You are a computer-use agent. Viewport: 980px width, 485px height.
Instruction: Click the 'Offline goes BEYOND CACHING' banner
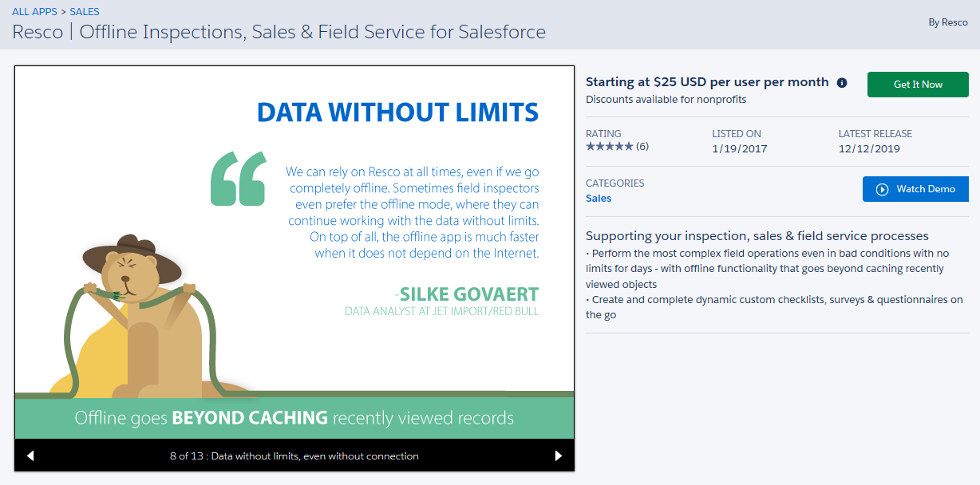(294, 418)
